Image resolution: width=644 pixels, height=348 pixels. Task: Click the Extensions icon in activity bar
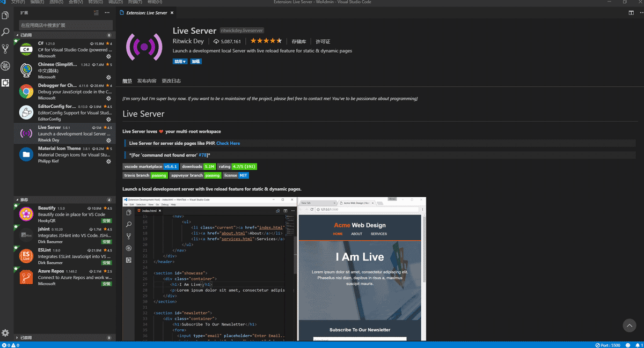click(x=5, y=83)
